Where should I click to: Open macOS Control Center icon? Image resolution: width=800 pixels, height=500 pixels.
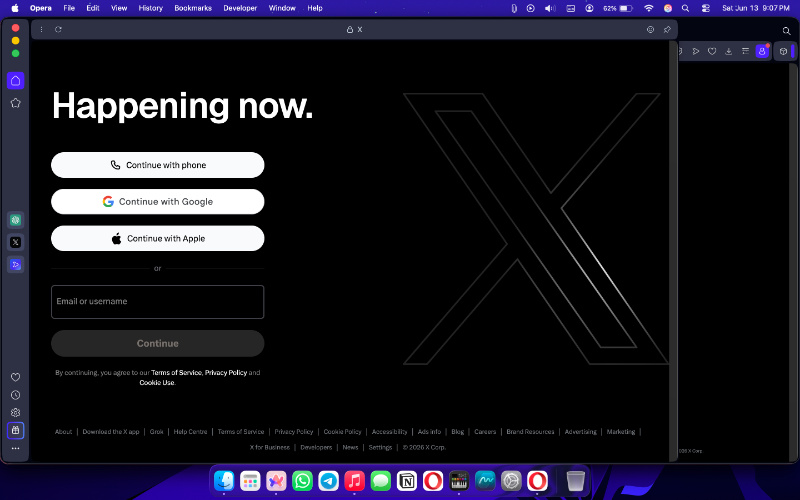coord(706,8)
